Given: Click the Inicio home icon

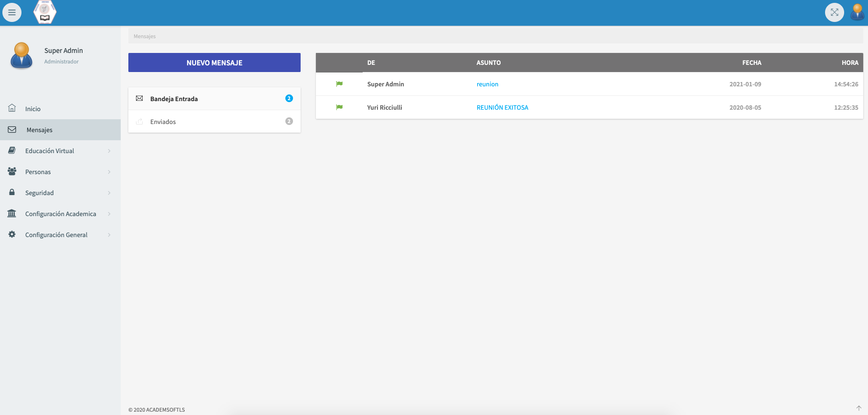Looking at the screenshot, I should [12, 108].
